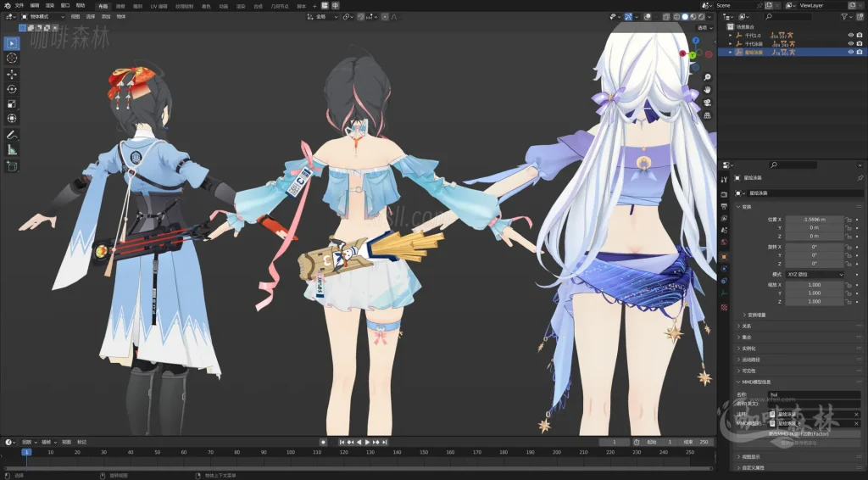The width and height of the screenshot is (868, 480).
Task: Select the Add Cube tool
Action: (12, 165)
